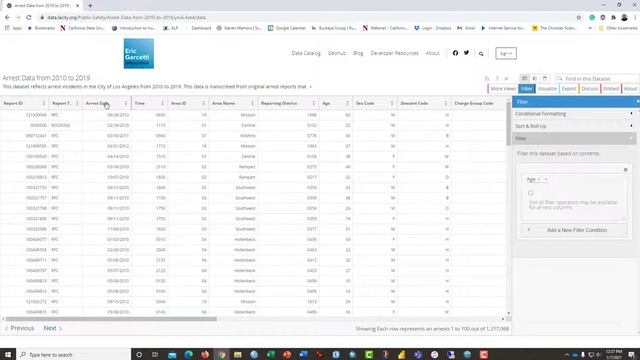640x360 pixels.
Task: Go back with the browser back arrow
Action: point(7,18)
